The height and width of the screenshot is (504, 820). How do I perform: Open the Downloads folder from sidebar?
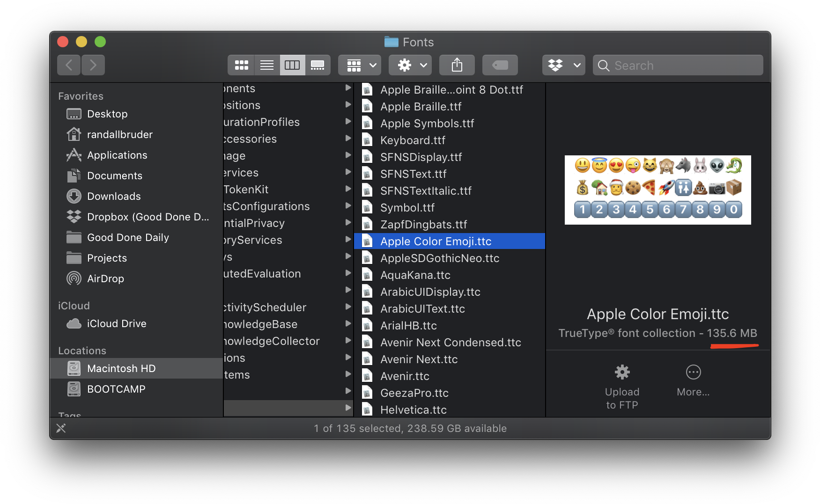click(x=113, y=196)
